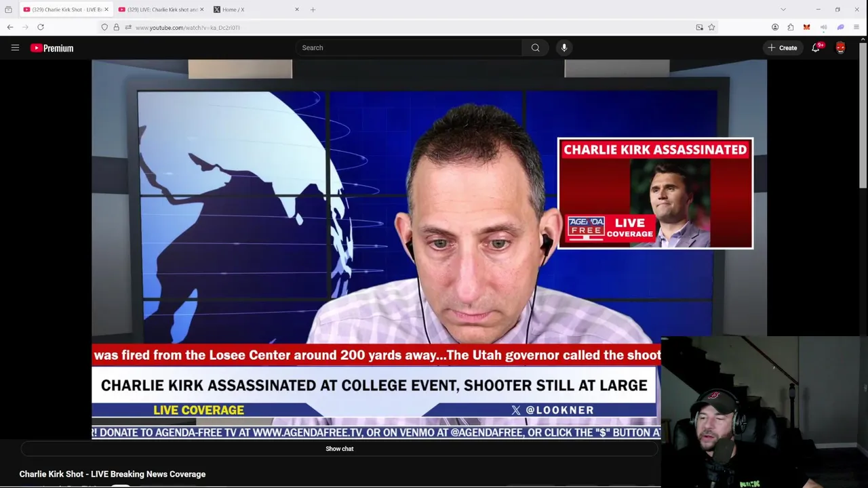The image size is (868, 488).
Task: Click the speaker sound extension icon
Action: point(823,27)
